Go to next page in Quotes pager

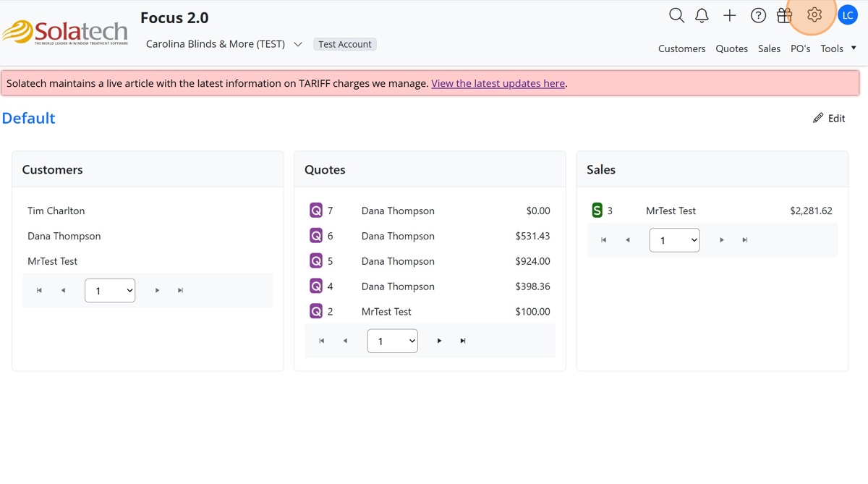(439, 341)
